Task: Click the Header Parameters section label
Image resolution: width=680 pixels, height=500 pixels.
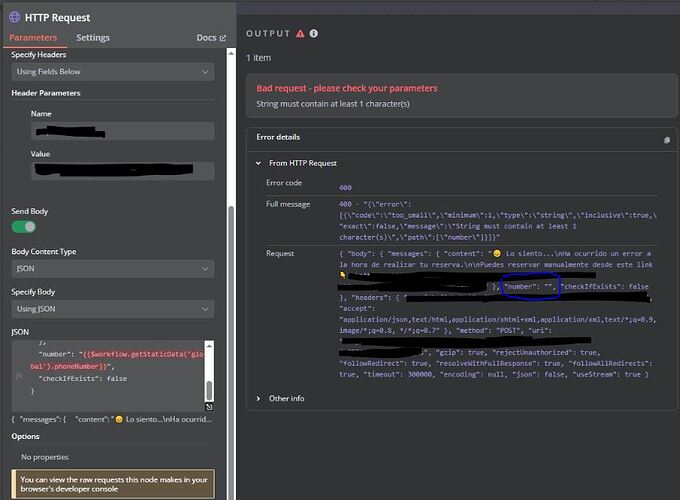Action: (x=46, y=93)
